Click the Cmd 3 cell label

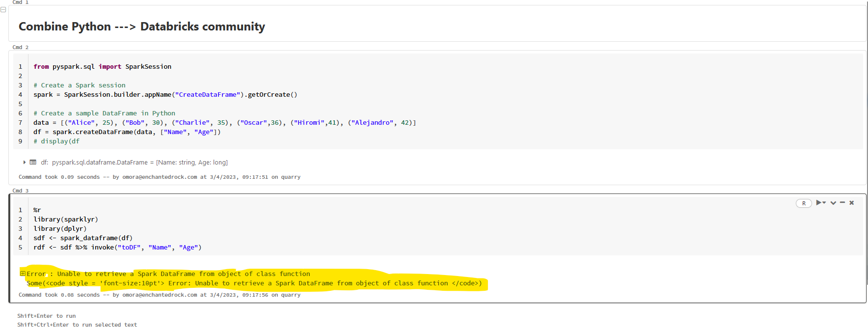[20, 191]
